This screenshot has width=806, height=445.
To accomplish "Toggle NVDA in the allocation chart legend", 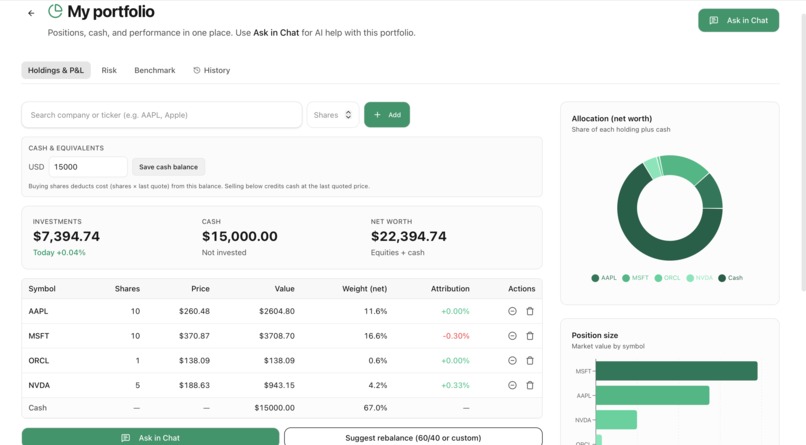I will click(700, 278).
